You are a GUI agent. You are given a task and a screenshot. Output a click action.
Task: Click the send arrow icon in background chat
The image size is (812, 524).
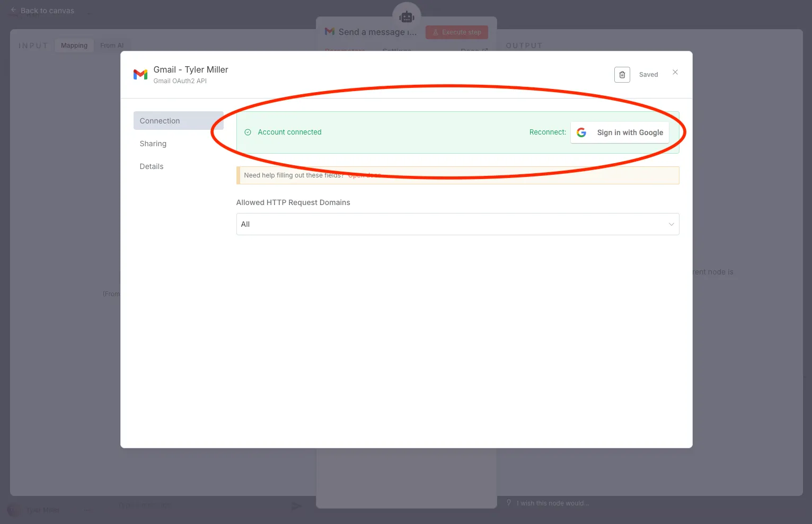[x=297, y=506]
